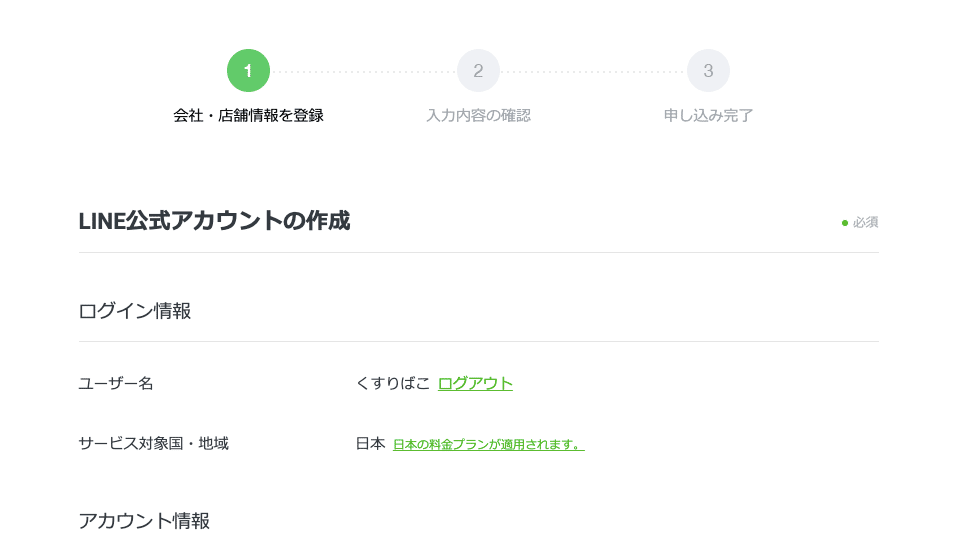This screenshot has height=550, width=970.
Task: Click the step 2 circle
Action: 478,71
